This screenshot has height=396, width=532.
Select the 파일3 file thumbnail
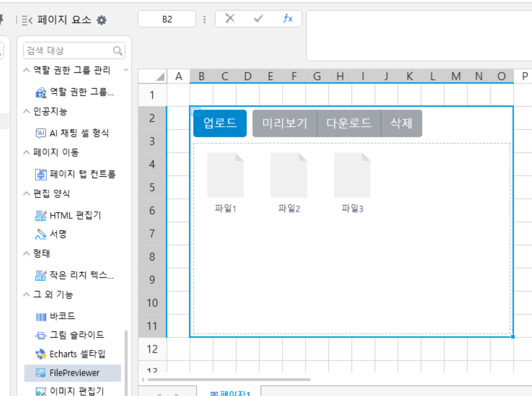(x=352, y=175)
